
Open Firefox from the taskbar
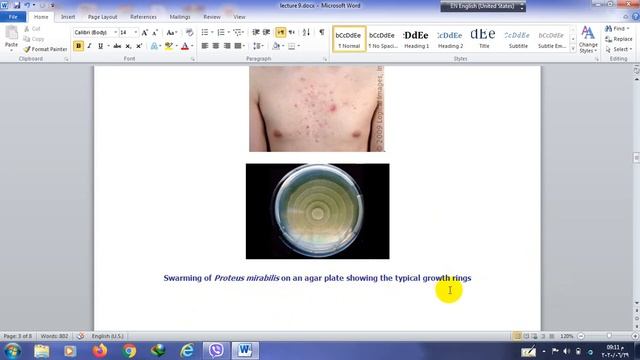tap(100, 351)
